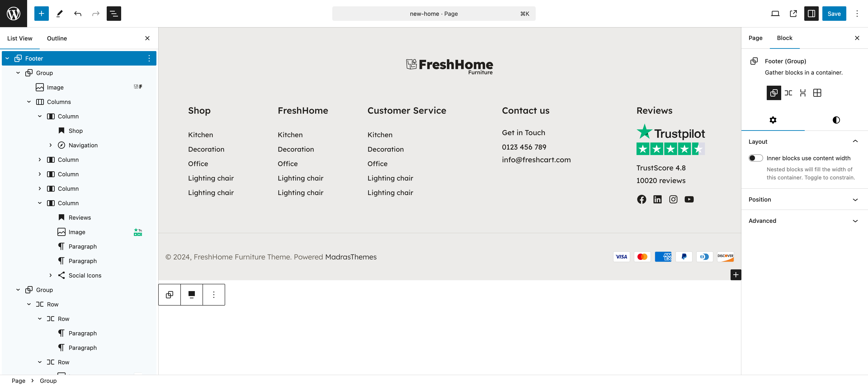This screenshot has width=868, height=386.
Task: Select the Row layout variation icon
Action: [788, 93]
